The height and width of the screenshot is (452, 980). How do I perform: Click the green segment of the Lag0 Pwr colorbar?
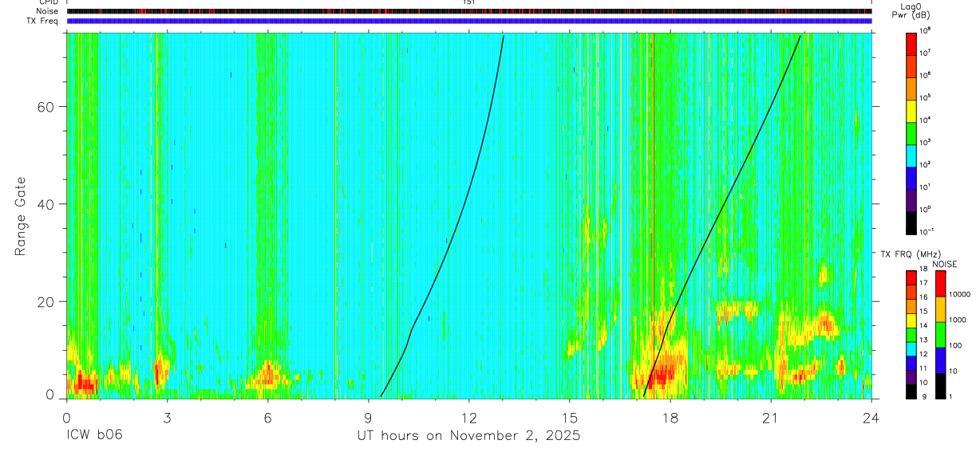(911, 133)
